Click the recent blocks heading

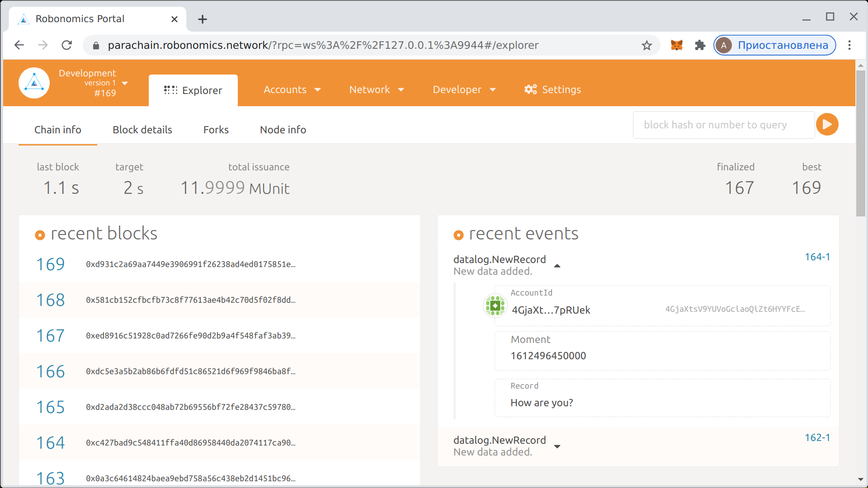tap(104, 234)
